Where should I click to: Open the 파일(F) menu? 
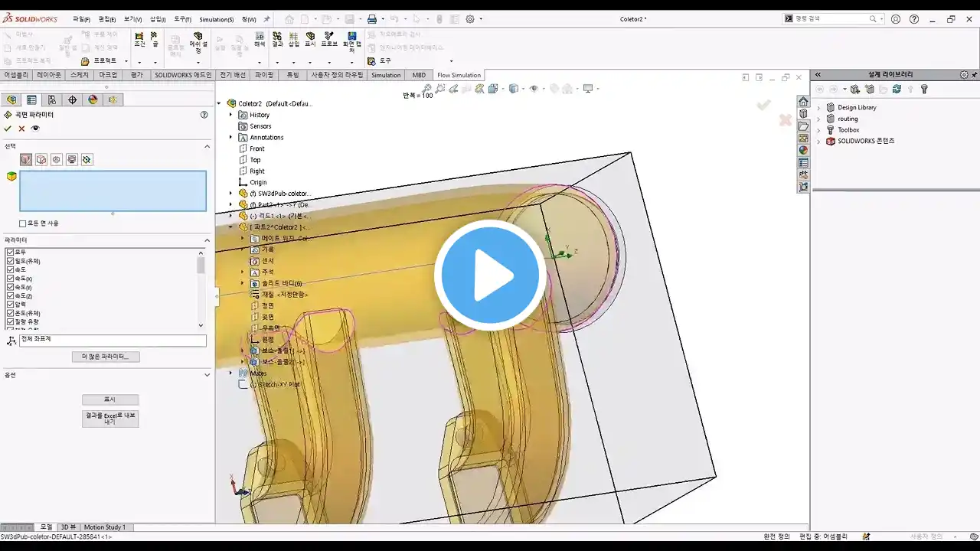coord(81,19)
